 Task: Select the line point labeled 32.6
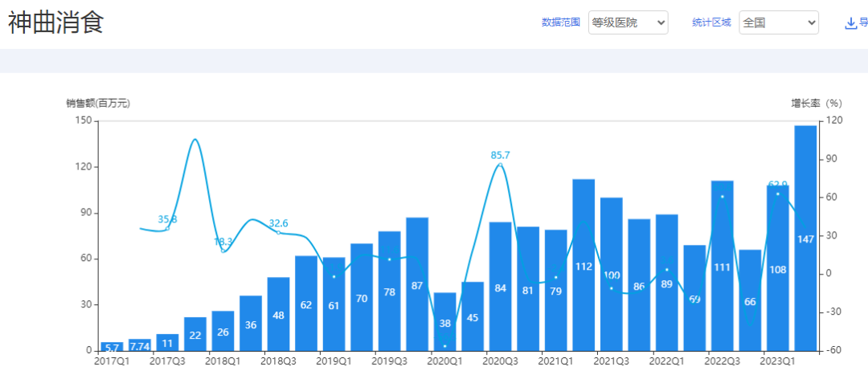(278, 232)
